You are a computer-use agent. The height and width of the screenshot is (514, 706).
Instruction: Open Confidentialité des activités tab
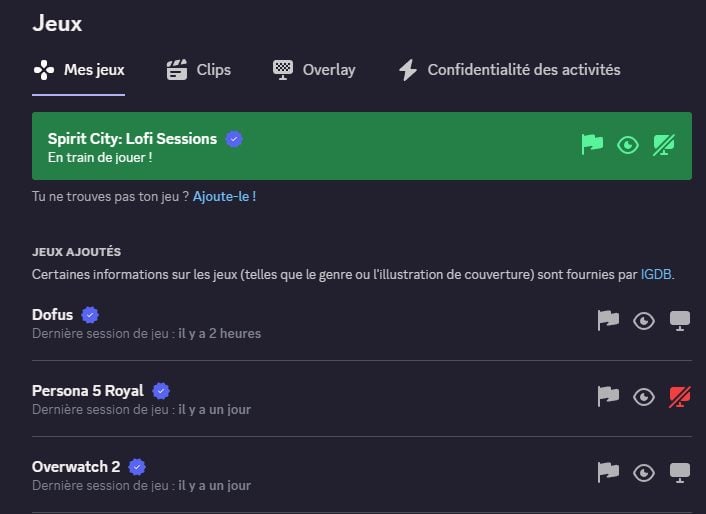point(510,70)
